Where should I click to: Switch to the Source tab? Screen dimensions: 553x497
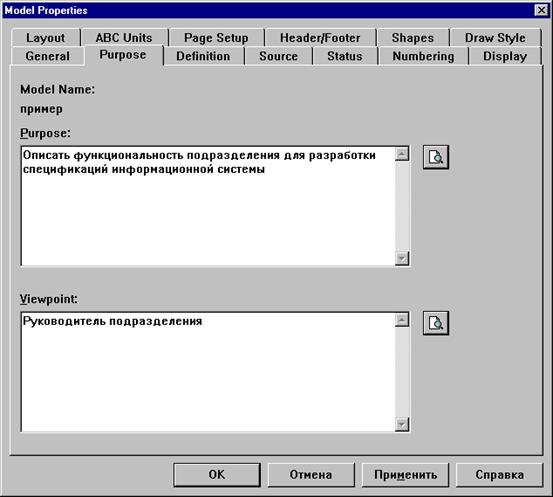point(278,56)
